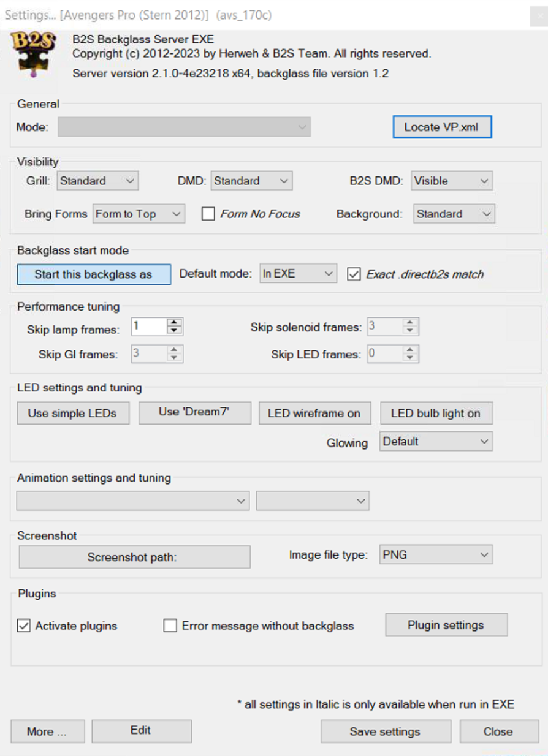Screen dimensions: 548x756
Task: Click the B2S puzzle logo icon
Action: point(34,54)
